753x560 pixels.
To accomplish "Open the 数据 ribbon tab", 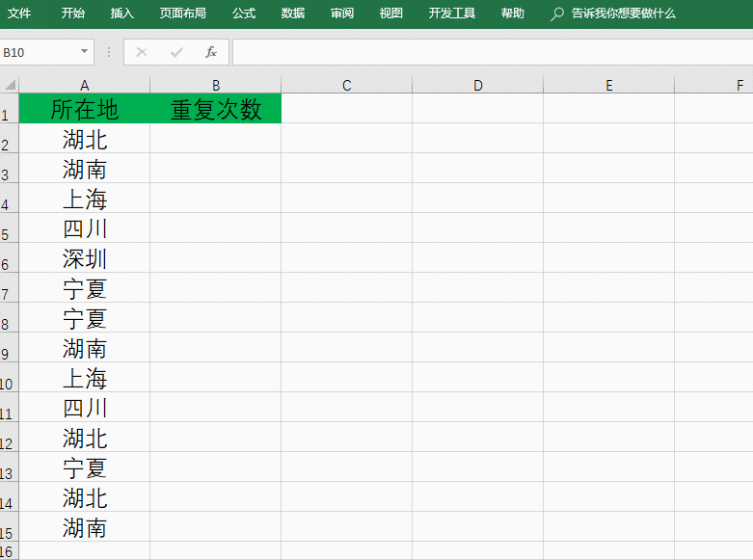I will (293, 13).
